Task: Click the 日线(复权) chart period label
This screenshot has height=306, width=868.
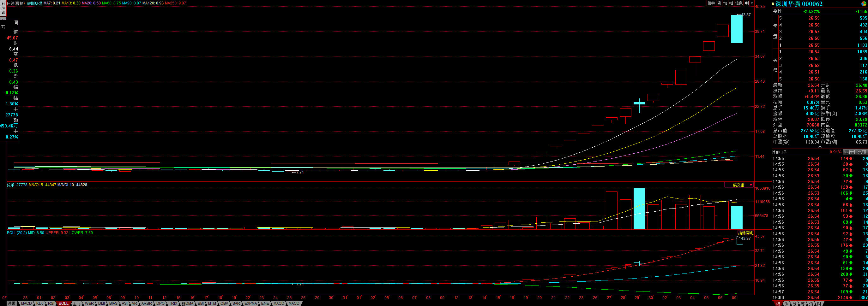Action: tap(16, 3)
